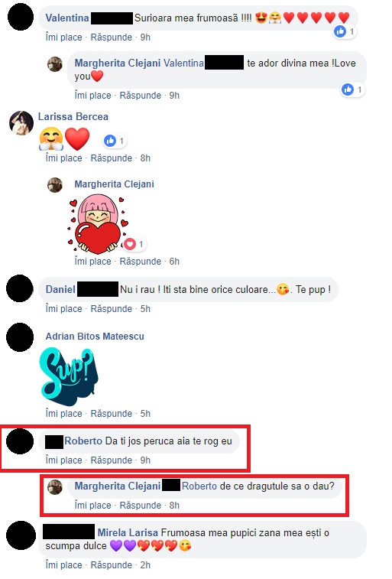Screen dimensions: 392x579
Task: Open the Sup? sticker from Adrian
Action: (69, 376)
